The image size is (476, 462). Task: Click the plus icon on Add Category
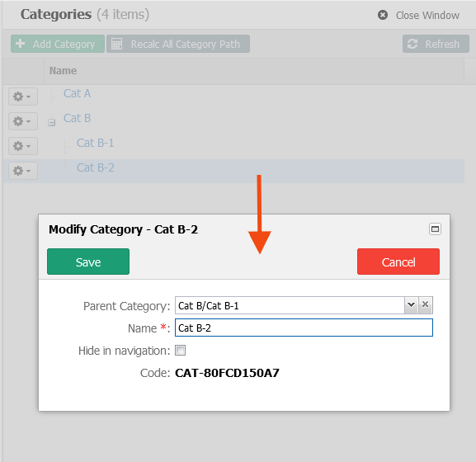coord(21,44)
